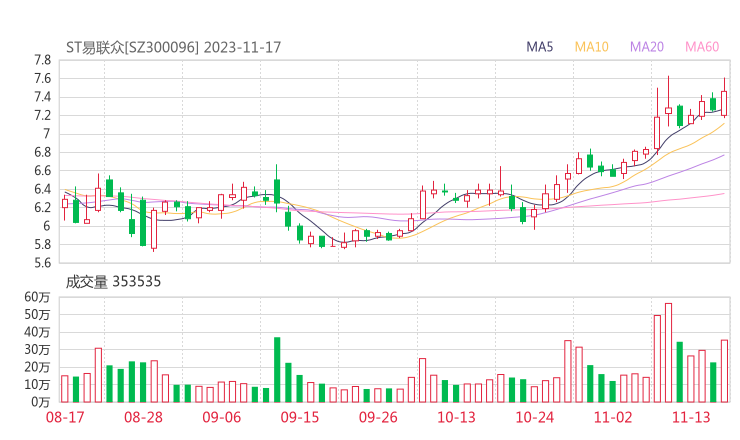
Task: Click the 7.4 price axis label
Action: pyautogui.click(x=42, y=97)
